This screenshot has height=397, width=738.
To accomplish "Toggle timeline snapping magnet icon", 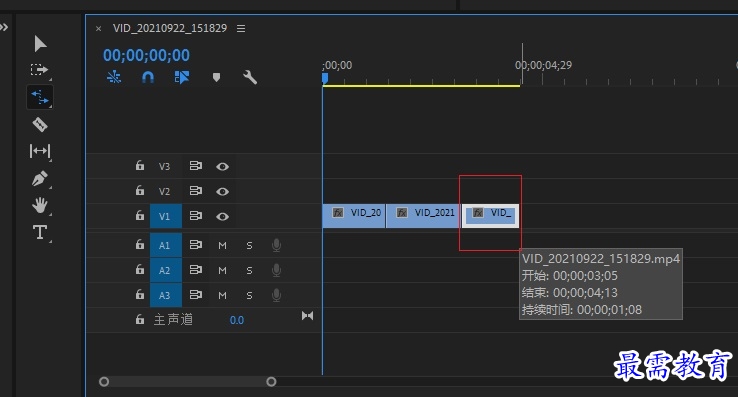I will pyautogui.click(x=148, y=77).
